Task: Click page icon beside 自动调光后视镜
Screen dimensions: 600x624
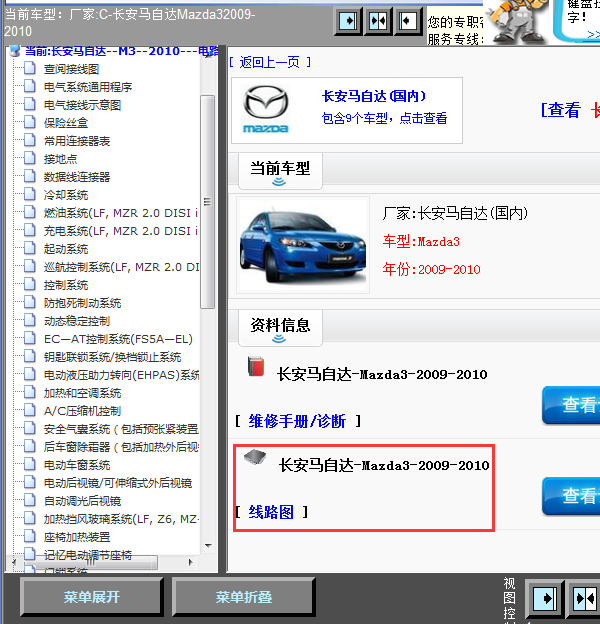Action: (x=30, y=500)
